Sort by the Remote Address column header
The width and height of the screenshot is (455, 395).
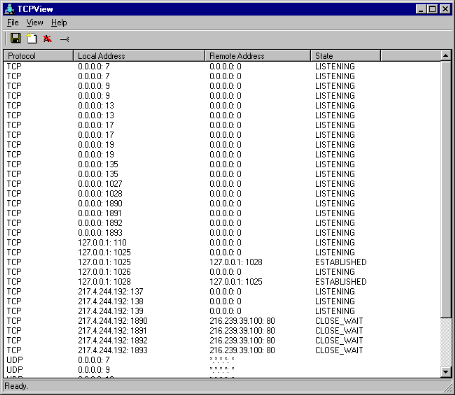(x=257, y=56)
